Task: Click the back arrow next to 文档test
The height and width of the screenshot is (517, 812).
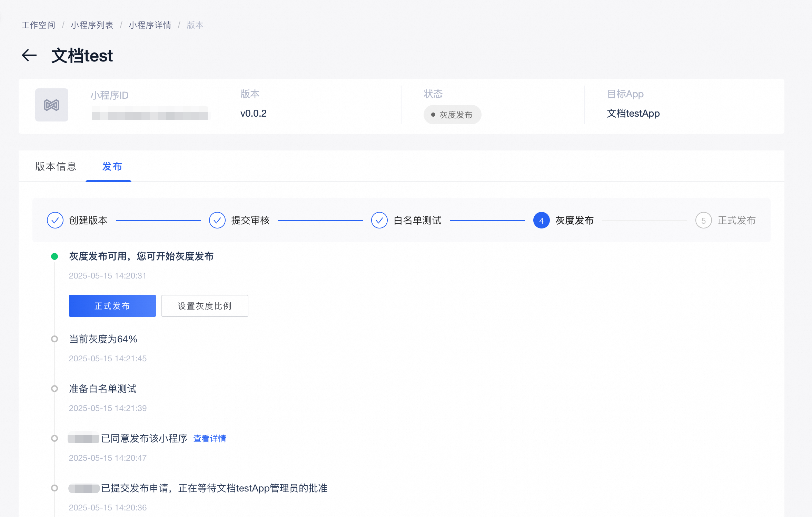Action: (x=29, y=56)
